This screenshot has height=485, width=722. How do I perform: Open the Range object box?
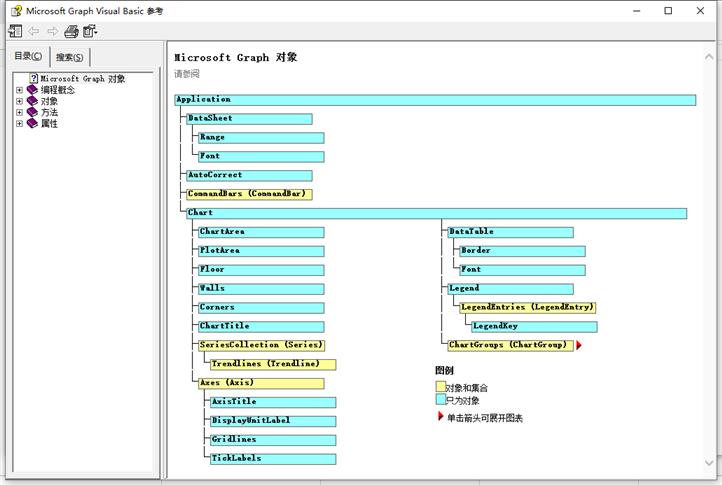click(261, 138)
